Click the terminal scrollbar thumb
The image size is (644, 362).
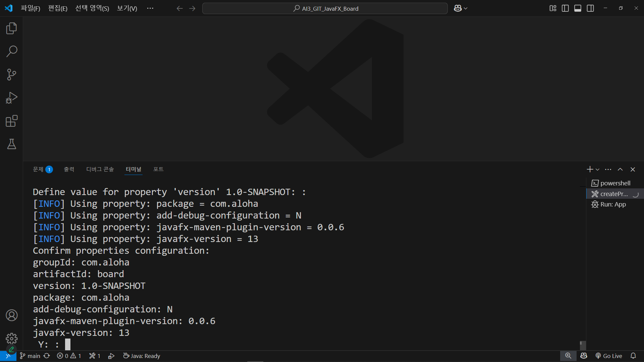[x=583, y=345]
